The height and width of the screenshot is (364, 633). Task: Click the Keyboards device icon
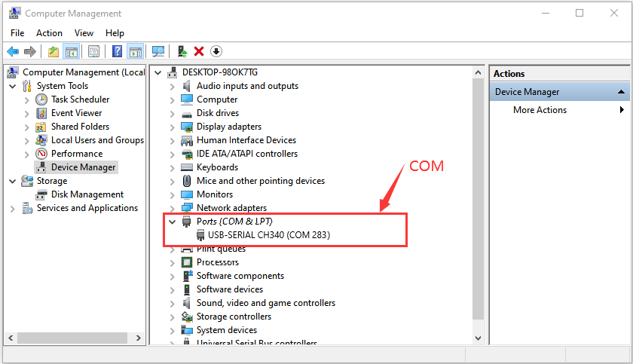coord(187,167)
